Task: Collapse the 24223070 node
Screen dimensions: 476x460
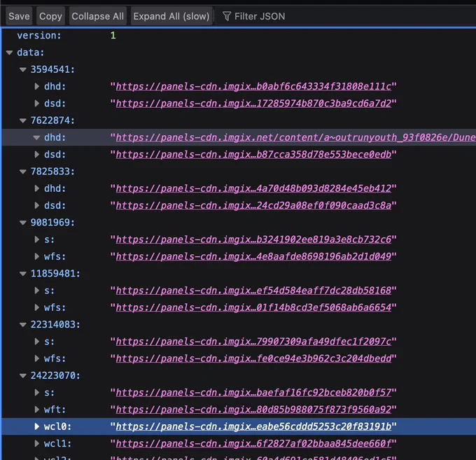Action: pos(23,376)
